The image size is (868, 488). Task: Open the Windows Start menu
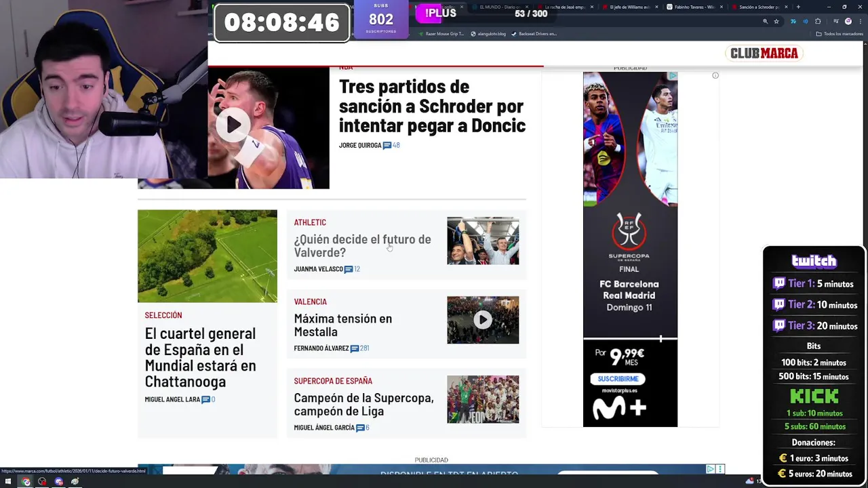pos(8,482)
